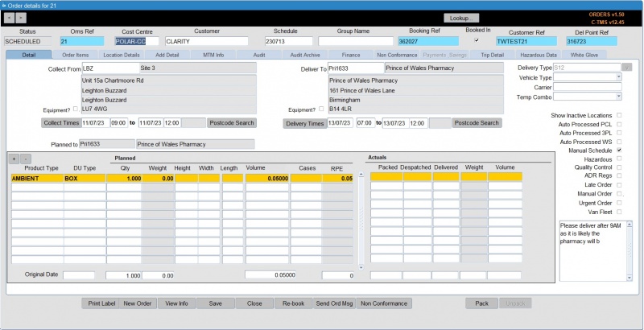The height and width of the screenshot is (330, 644).
Task: Tick the Urgent Order checkbox
Action: tap(619, 203)
